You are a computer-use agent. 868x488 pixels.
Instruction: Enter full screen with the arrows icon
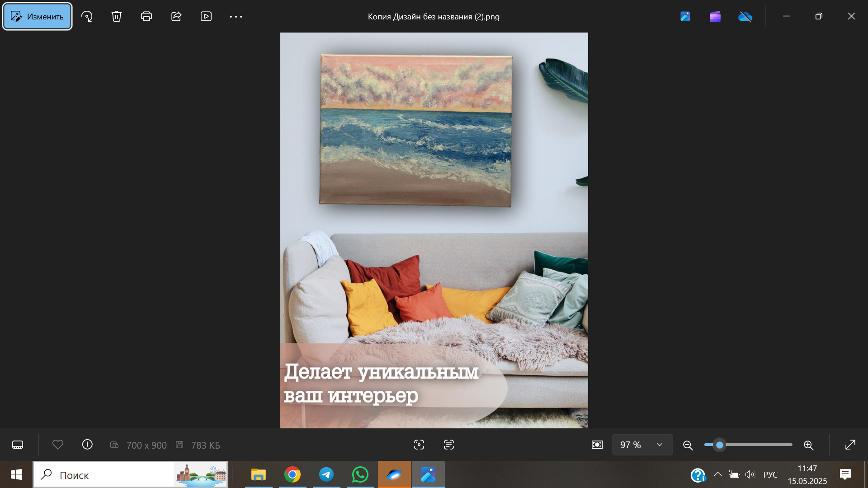[x=850, y=445]
